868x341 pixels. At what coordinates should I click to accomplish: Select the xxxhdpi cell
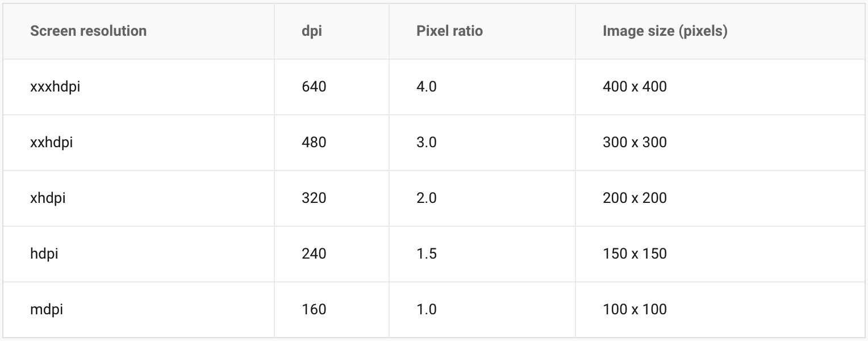point(55,87)
